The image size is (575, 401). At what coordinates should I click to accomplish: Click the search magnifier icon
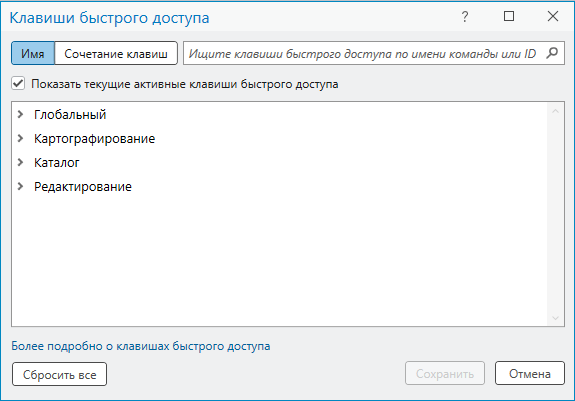(552, 53)
